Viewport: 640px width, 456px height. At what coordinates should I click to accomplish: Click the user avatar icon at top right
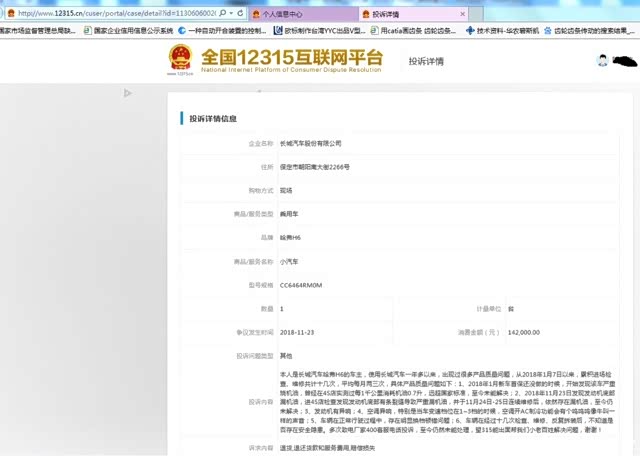tap(603, 60)
